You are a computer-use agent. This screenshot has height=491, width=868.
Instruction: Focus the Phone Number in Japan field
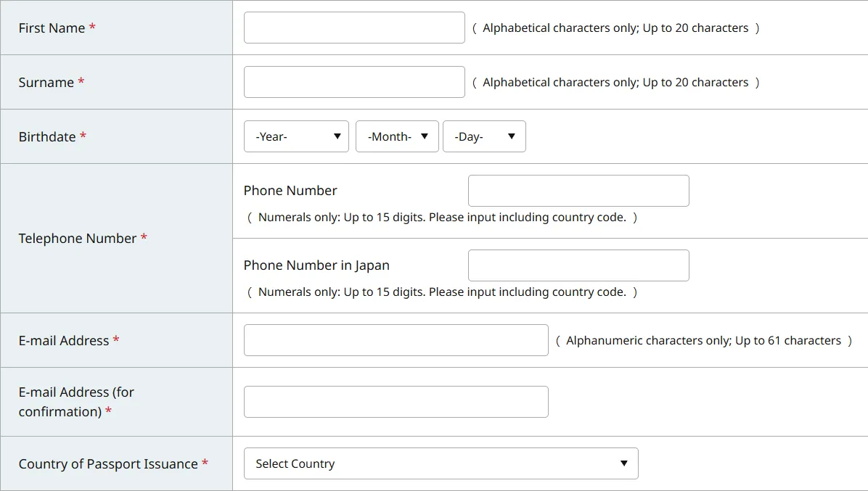point(578,265)
